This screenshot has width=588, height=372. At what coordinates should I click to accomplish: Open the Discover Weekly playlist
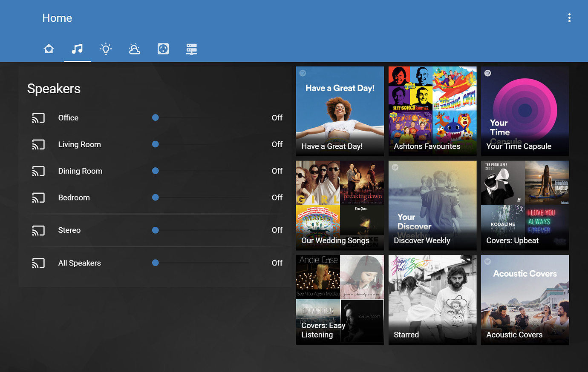pyautogui.click(x=432, y=205)
